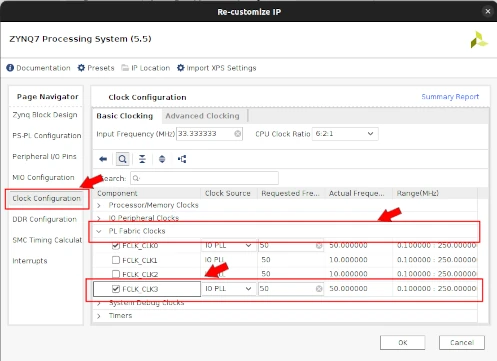Click the tree hierarchy view toolbar icon
497x361 pixels.
(182, 159)
